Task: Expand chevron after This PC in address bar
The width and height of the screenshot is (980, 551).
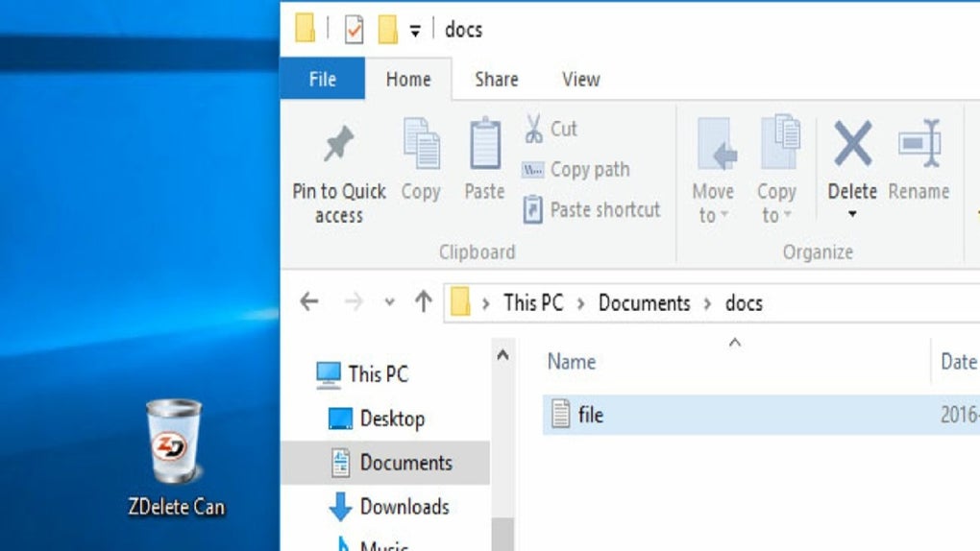Action: [x=580, y=303]
